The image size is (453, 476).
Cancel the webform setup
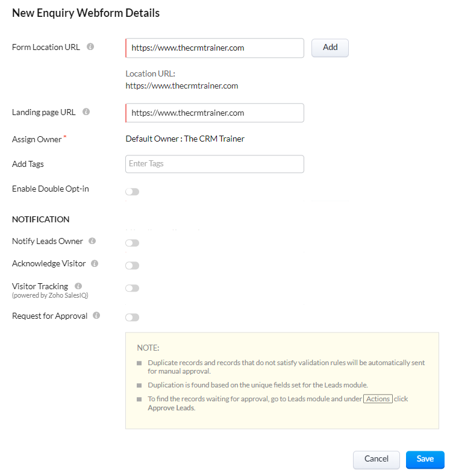click(x=376, y=459)
